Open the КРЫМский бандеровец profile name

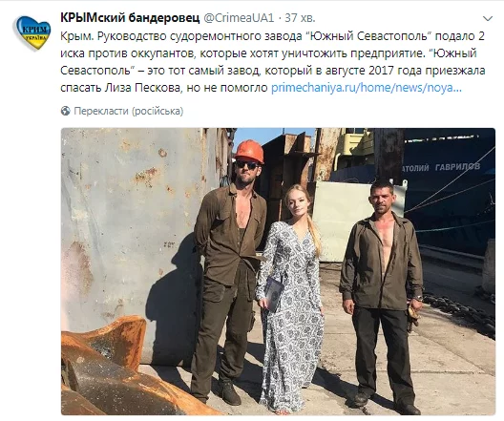[x=130, y=18]
